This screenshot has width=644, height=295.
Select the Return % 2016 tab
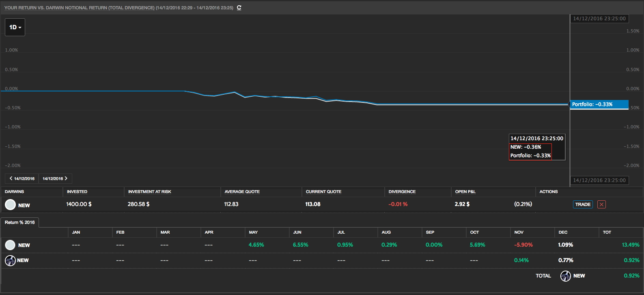tap(20, 222)
